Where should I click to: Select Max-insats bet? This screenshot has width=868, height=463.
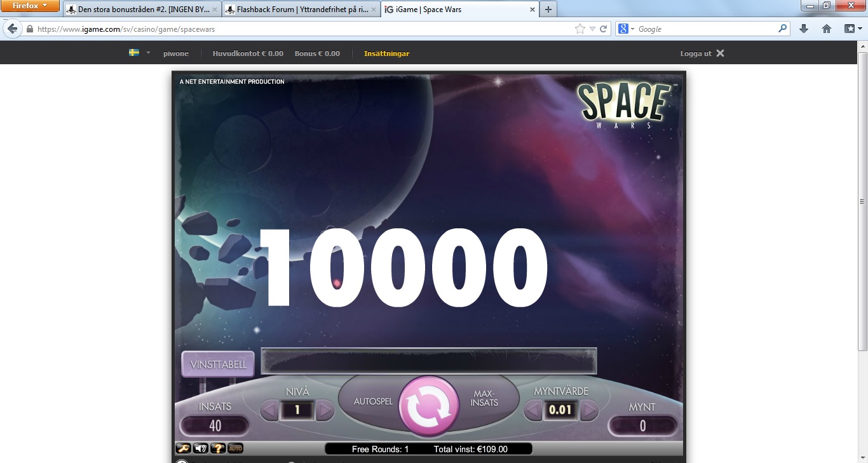pyautogui.click(x=485, y=398)
